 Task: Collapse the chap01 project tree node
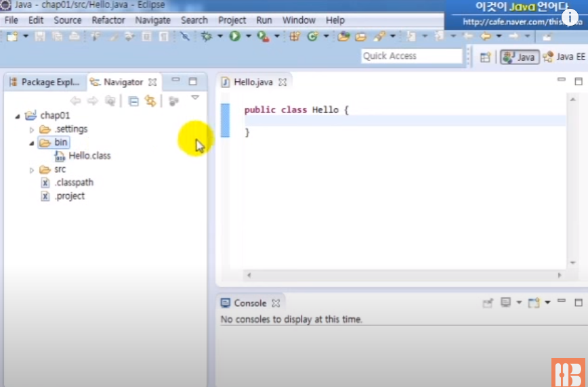[x=17, y=116]
